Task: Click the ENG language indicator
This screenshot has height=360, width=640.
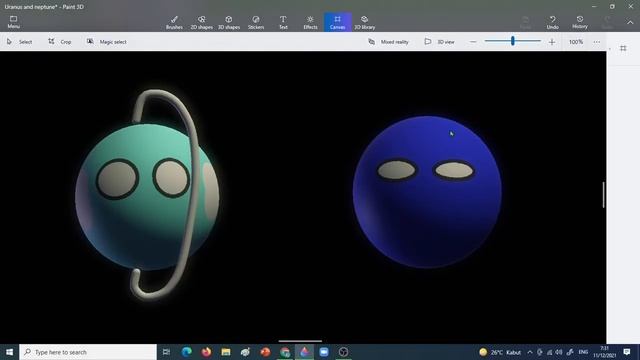Action: 583,352
